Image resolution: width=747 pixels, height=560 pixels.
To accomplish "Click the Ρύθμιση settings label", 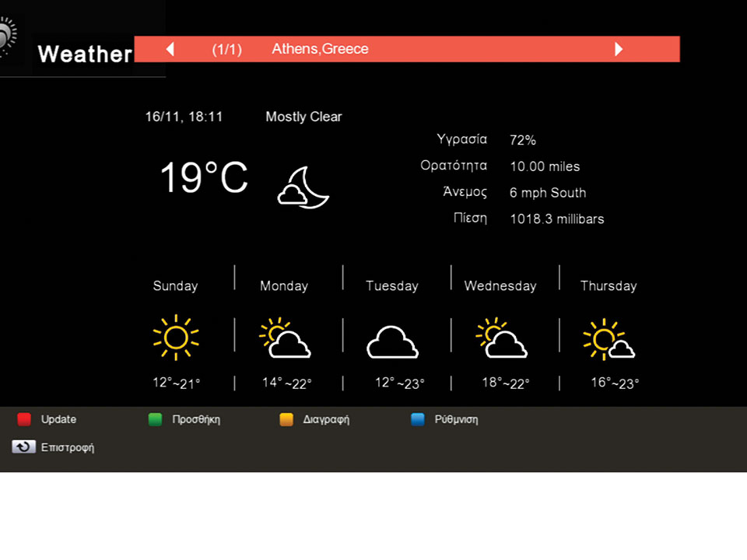I will pos(456,419).
